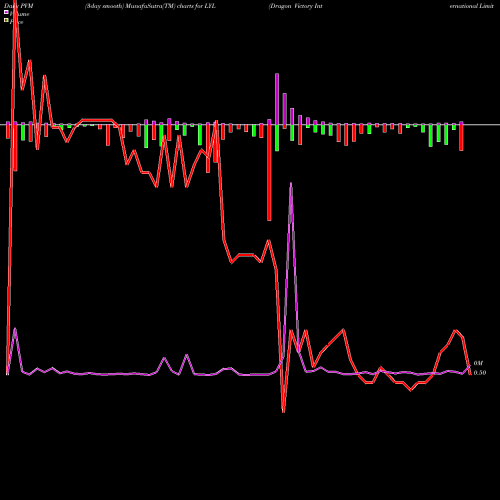Click the 'ernational Limit' header text
This screenshot has height=500, width=500.
pyautogui.click(x=471, y=6)
